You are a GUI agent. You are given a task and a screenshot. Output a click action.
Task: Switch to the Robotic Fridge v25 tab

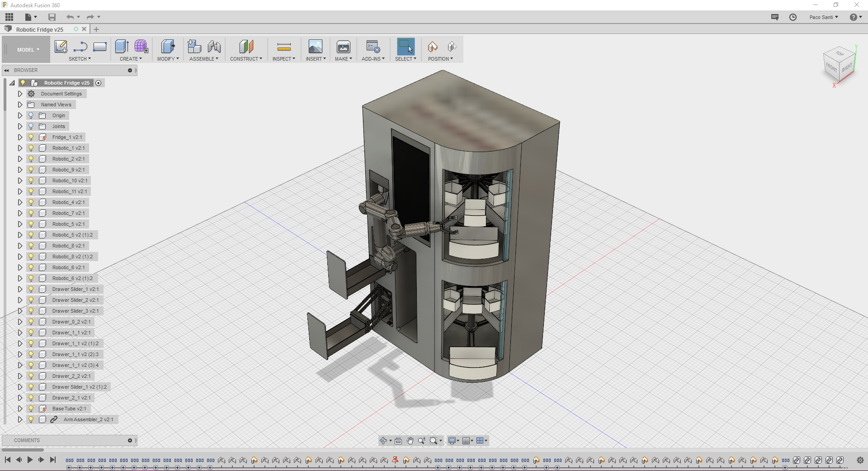(x=40, y=29)
